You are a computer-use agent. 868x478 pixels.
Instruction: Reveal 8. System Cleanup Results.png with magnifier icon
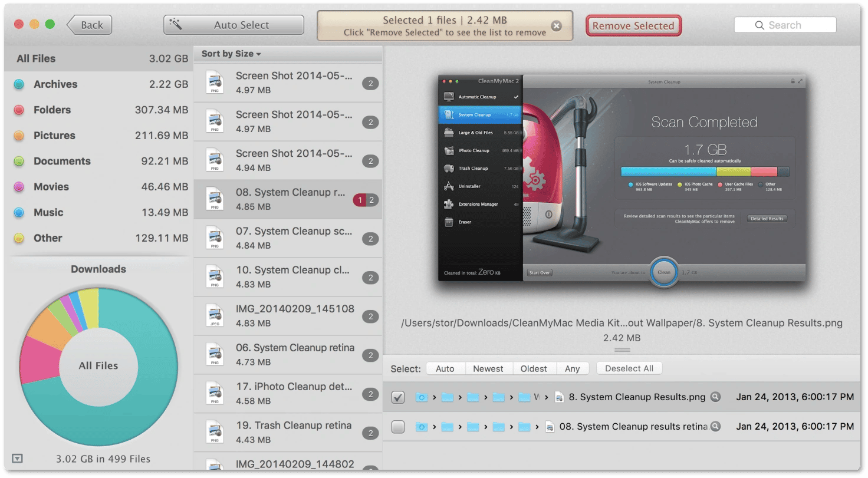tap(715, 397)
